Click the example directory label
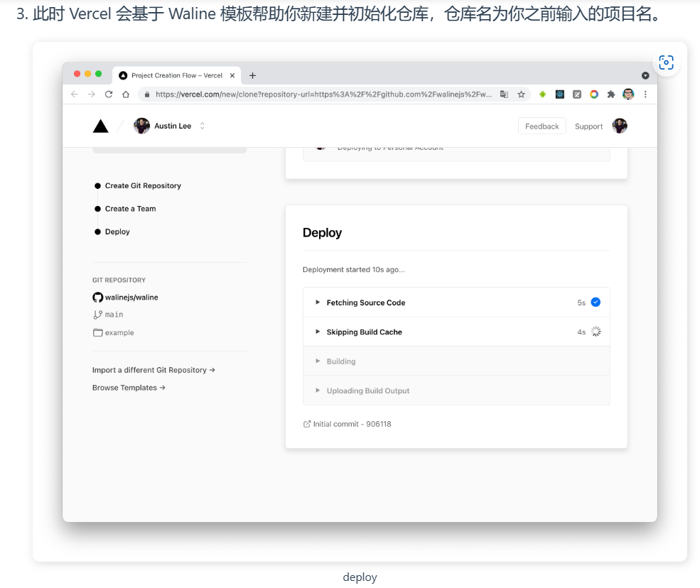Viewport: 700px width, 588px height. (x=119, y=332)
